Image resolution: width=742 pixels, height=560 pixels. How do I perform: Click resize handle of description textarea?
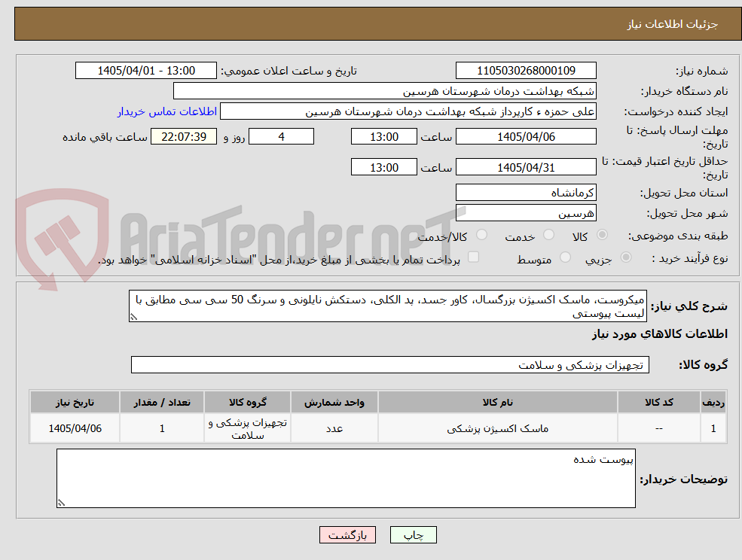(x=133, y=317)
